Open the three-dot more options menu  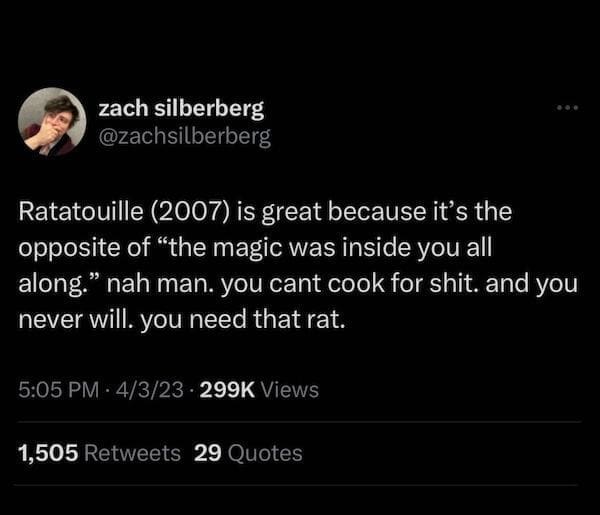564,106
